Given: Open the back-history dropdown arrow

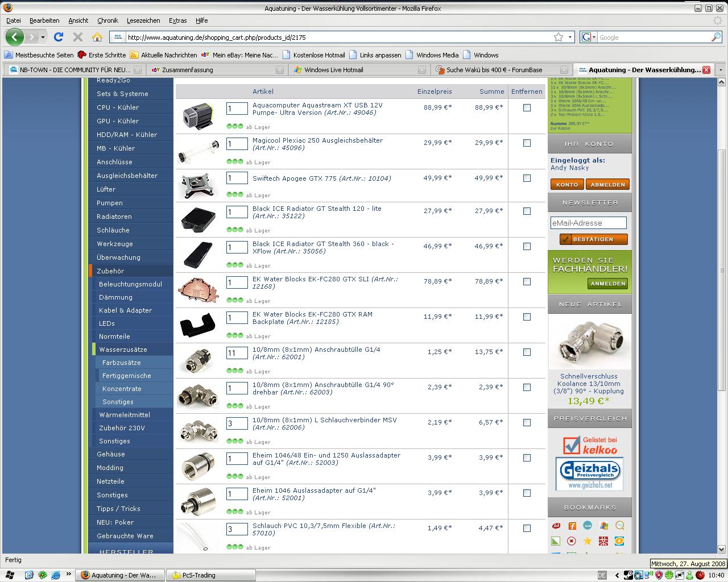Looking at the screenshot, I should pyautogui.click(x=43, y=37).
